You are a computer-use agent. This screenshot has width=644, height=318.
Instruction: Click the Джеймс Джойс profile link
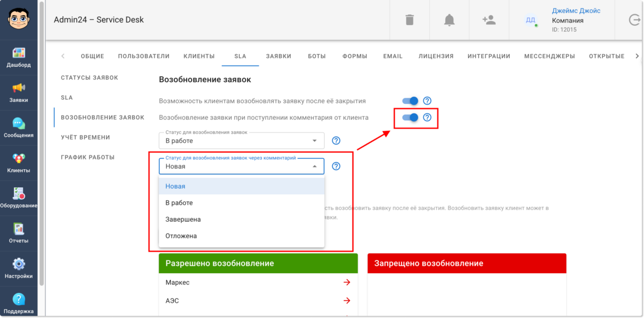576,11
